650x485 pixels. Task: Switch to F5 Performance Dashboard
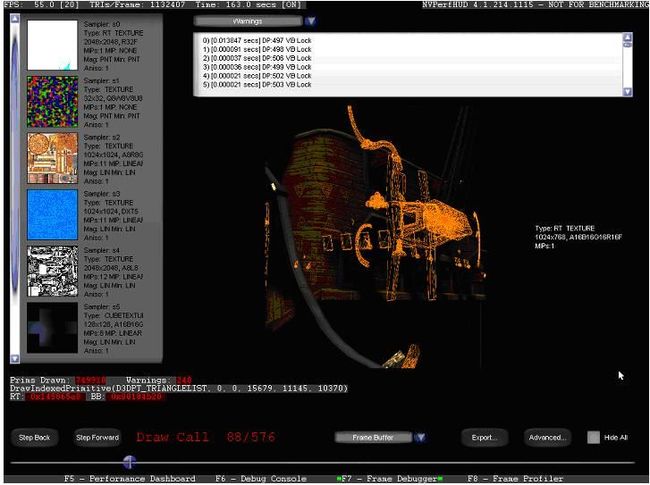click(x=130, y=478)
